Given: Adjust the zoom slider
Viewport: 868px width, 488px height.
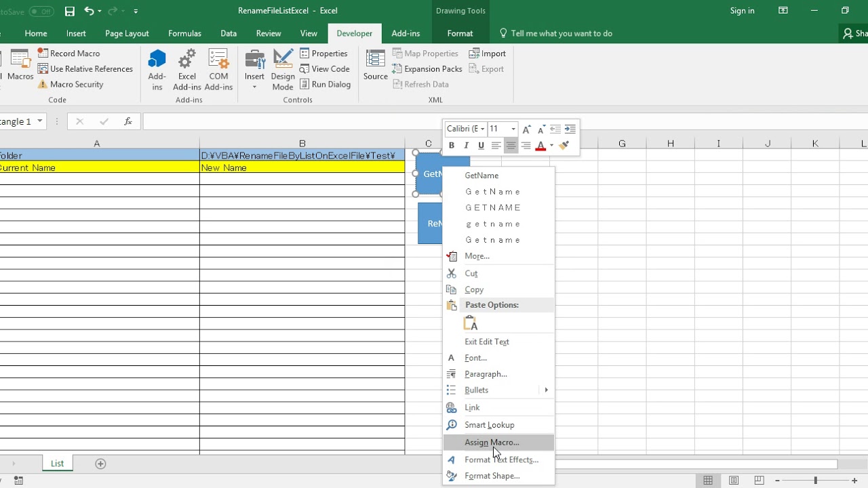Looking at the screenshot, I should [x=815, y=481].
